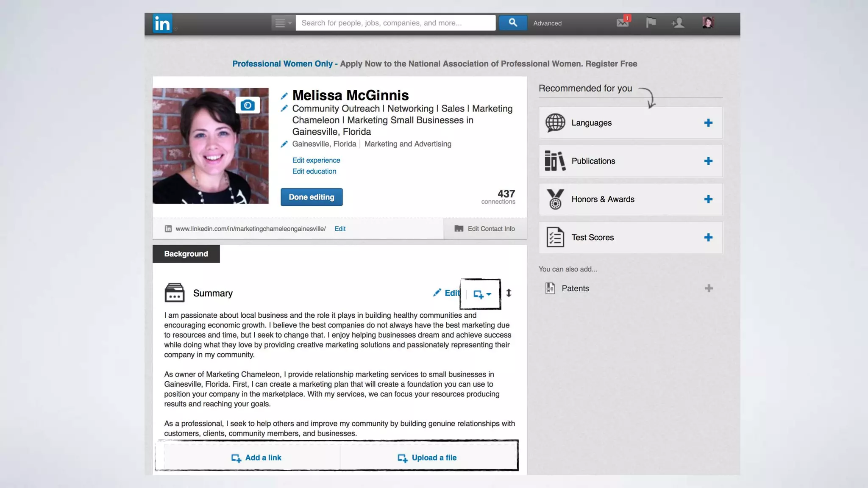The width and height of the screenshot is (868, 488).
Task: Click into the search input field
Action: (x=395, y=23)
